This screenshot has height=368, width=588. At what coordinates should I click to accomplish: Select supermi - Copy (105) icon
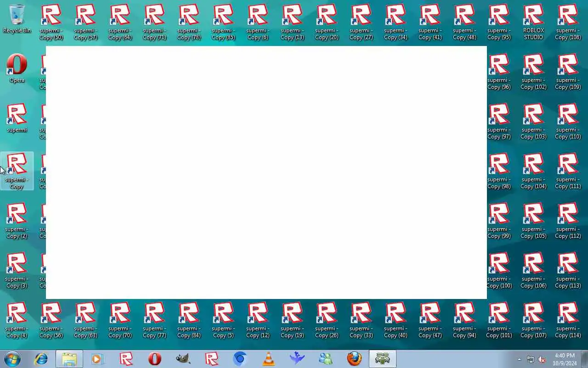(533, 221)
